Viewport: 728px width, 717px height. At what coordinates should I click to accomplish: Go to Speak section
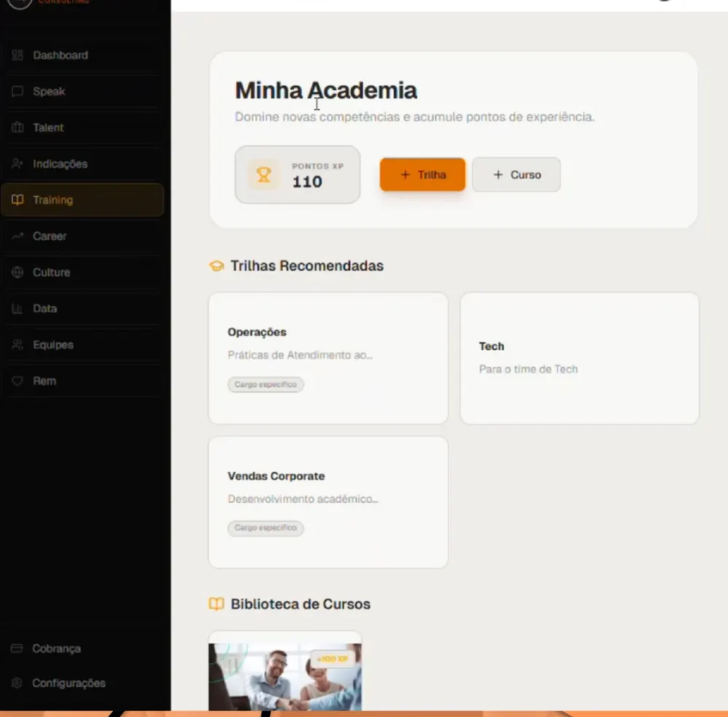(x=83, y=92)
